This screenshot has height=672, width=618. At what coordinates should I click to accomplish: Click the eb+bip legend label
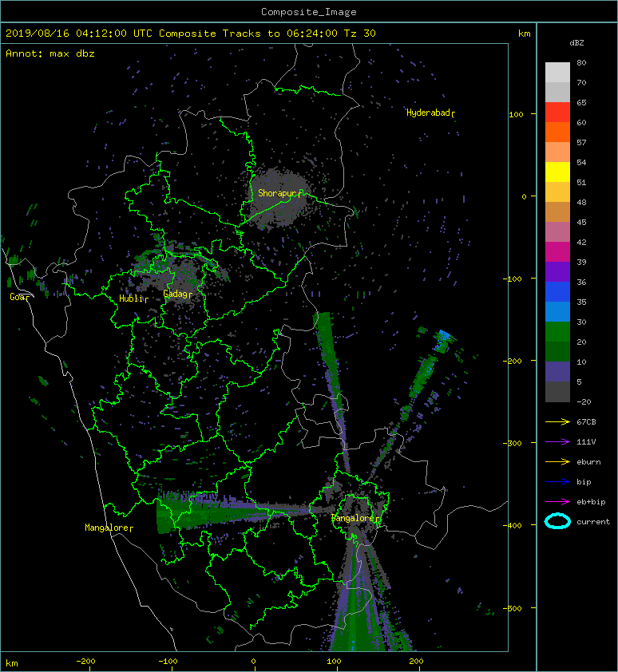(x=591, y=502)
